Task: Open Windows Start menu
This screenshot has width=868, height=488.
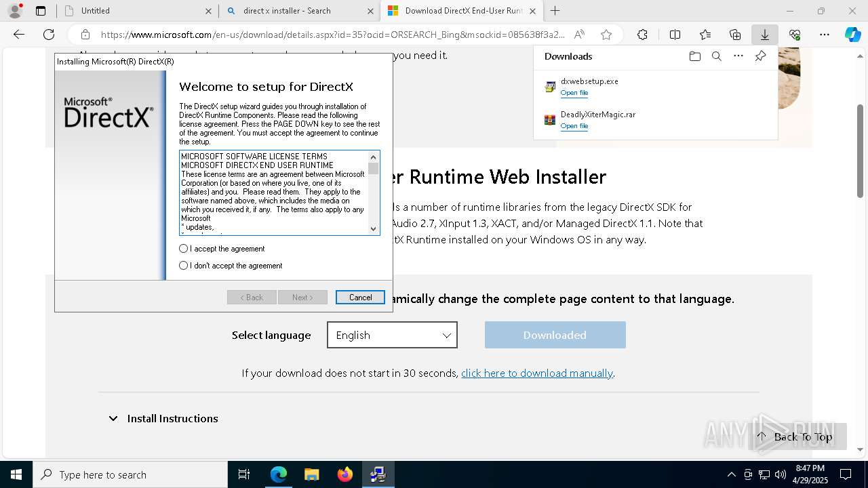Action: [x=16, y=474]
